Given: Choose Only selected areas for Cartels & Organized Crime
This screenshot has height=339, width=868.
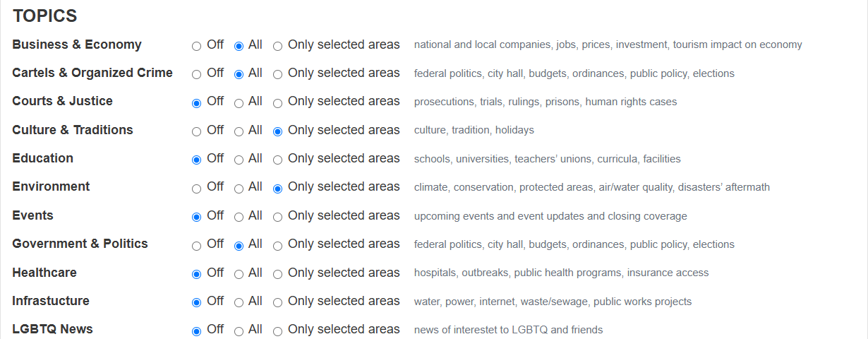Looking at the screenshot, I should pyautogui.click(x=277, y=74).
